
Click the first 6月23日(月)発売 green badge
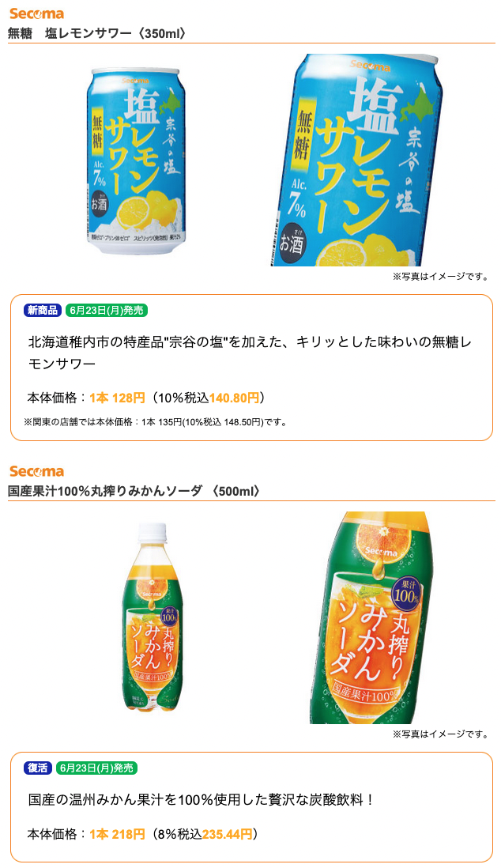pyautogui.click(x=107, y=311)
